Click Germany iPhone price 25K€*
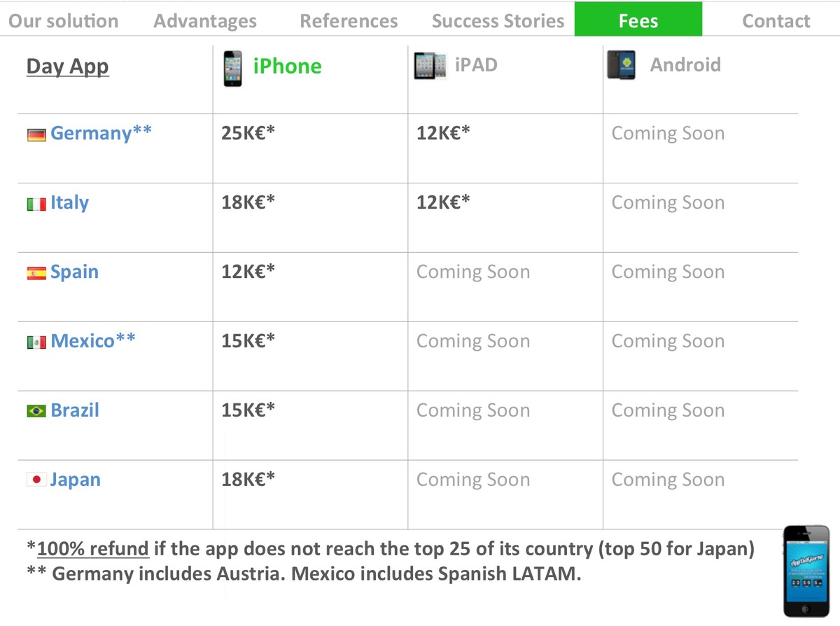 click(x=248, y=133)
